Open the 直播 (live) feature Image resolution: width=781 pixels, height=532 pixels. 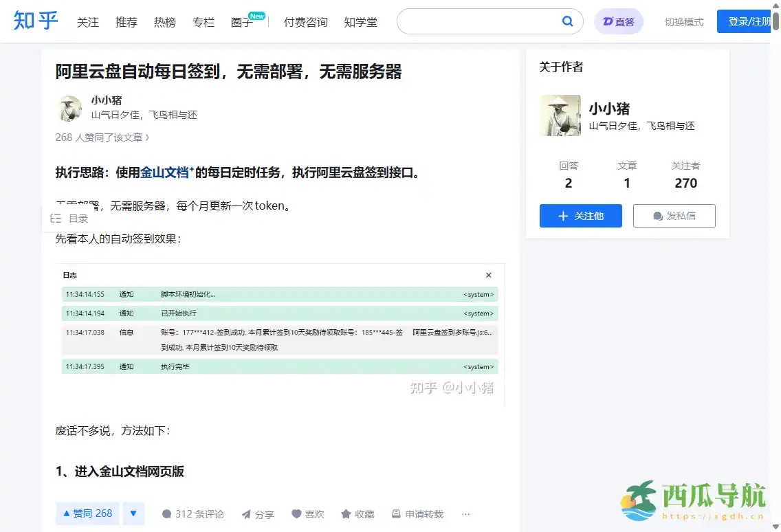click(x=618, y=21)
